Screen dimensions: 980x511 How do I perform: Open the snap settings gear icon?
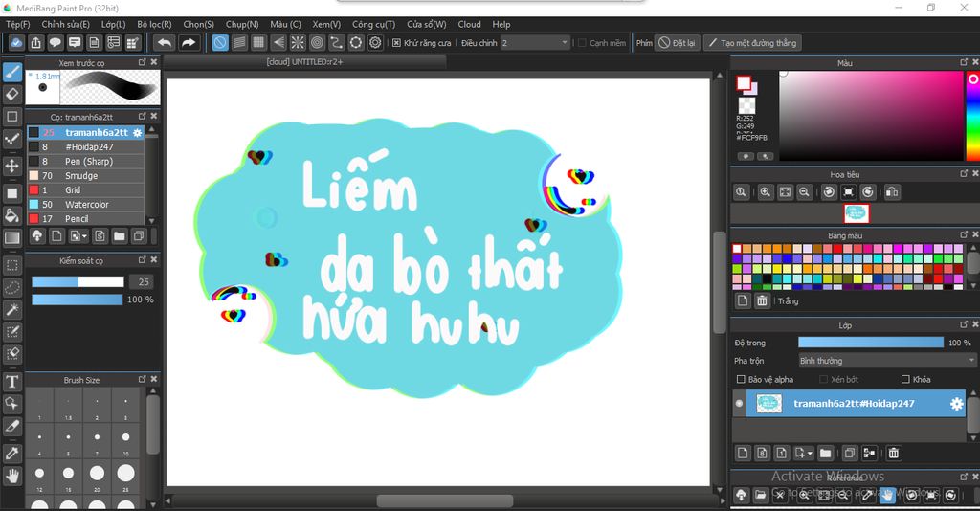[x=375, y=42]
